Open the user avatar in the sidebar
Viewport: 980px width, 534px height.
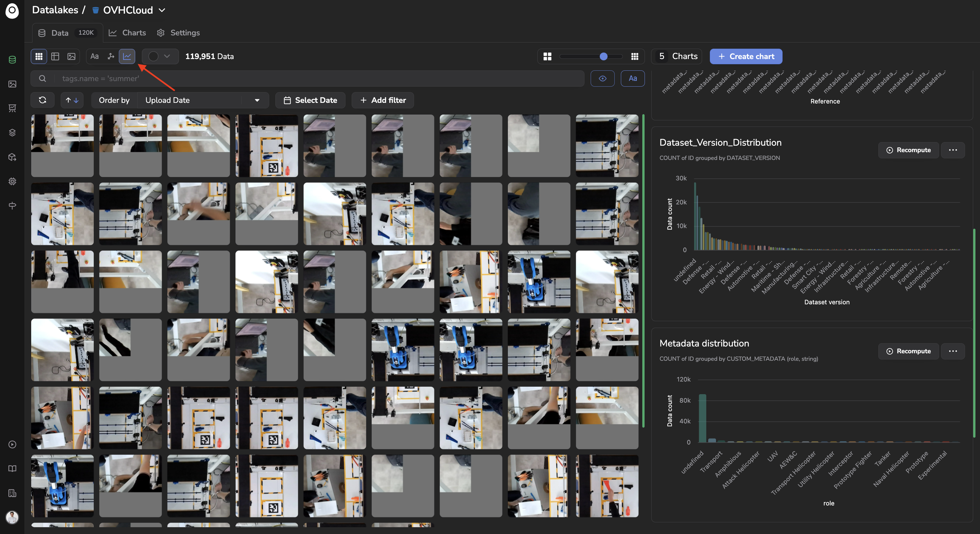coord(12,517)
